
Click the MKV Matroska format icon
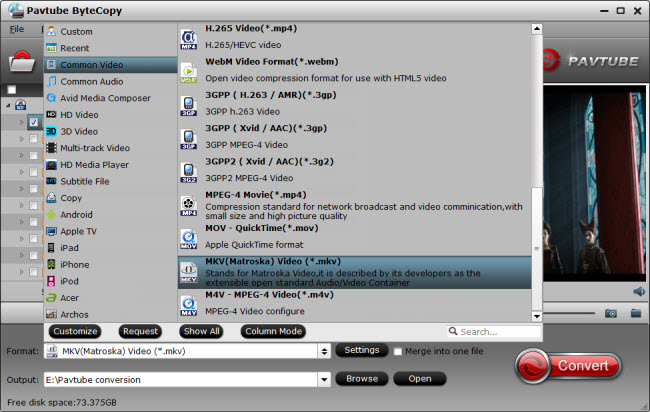[189, 272]
